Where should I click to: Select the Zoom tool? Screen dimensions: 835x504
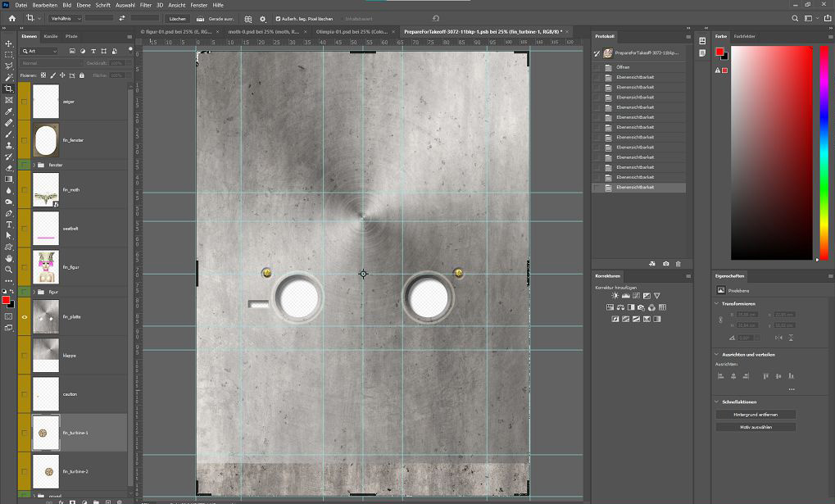(8, 270)
